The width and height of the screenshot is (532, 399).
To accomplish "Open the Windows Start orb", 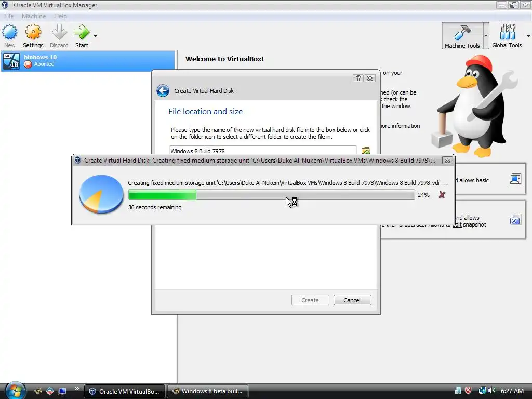I will pos(15,390).
